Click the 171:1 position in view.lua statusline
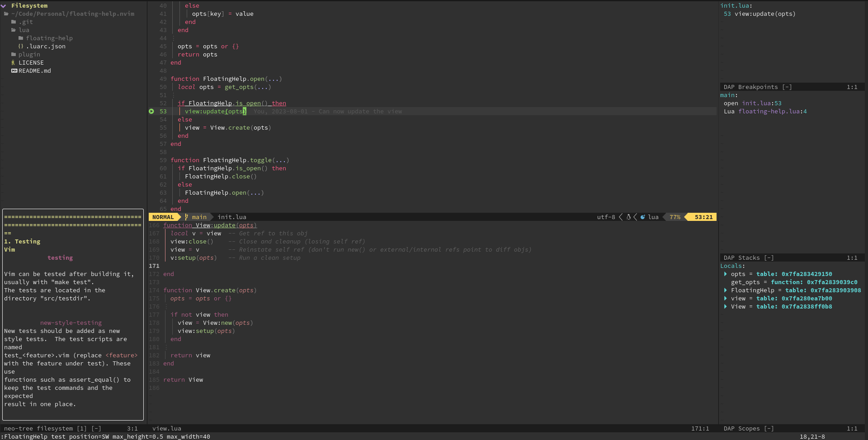868x440 pixels. pos(700,429)
